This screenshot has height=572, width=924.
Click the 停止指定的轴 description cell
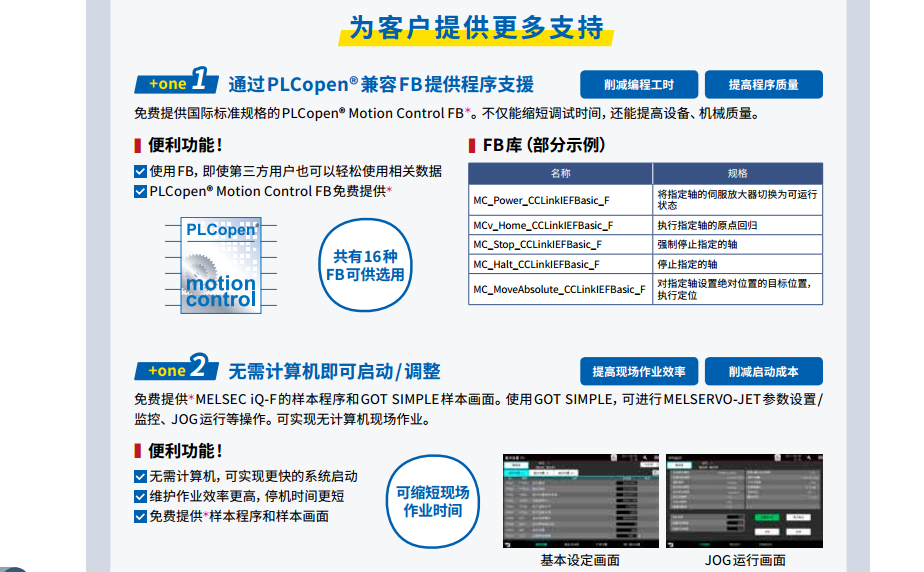point(738,264)
